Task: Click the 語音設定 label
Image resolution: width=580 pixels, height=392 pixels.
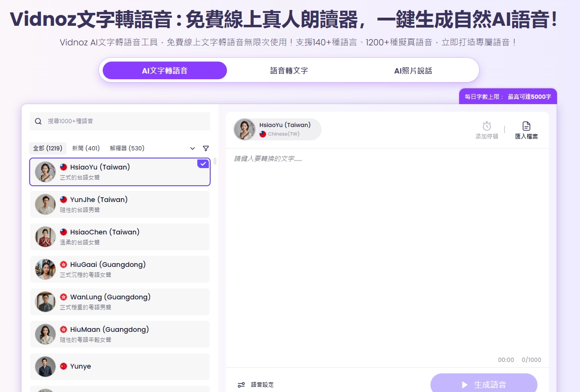Action: (x=263, y=385)
